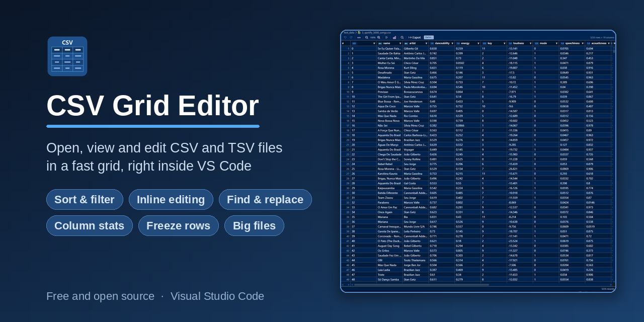The width and height of the screenshot is (644, 322).
Task: Click the Delim button in the toolbar
Action: [429, 37]
